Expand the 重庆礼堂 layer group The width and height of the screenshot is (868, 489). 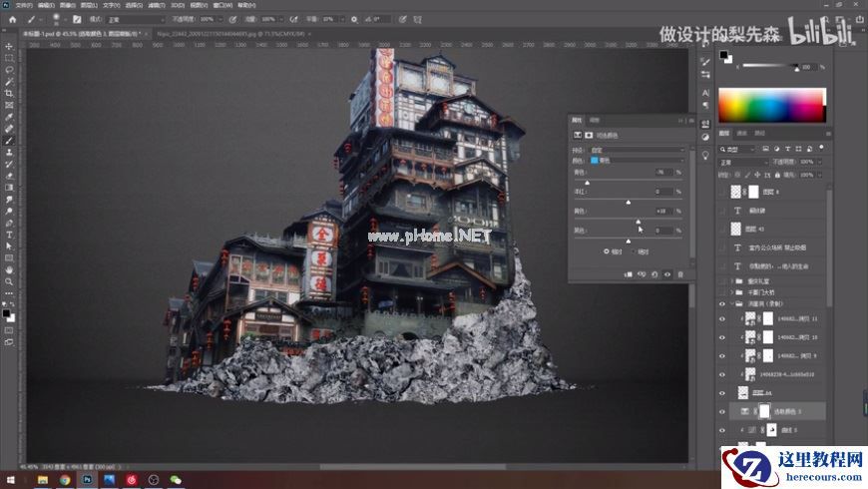(x=732, y=281)
